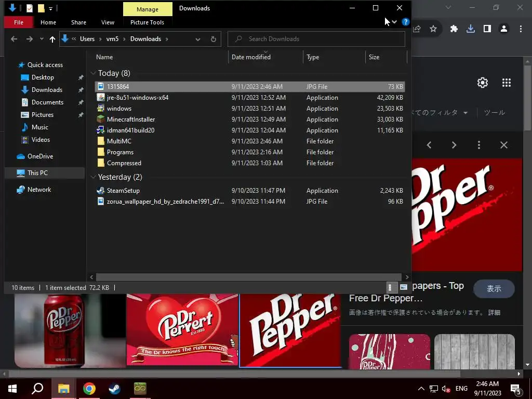The width and height of the screenshot is (532, 399).
Task: Open taskbar search magnifier
Action: point(37,389)
